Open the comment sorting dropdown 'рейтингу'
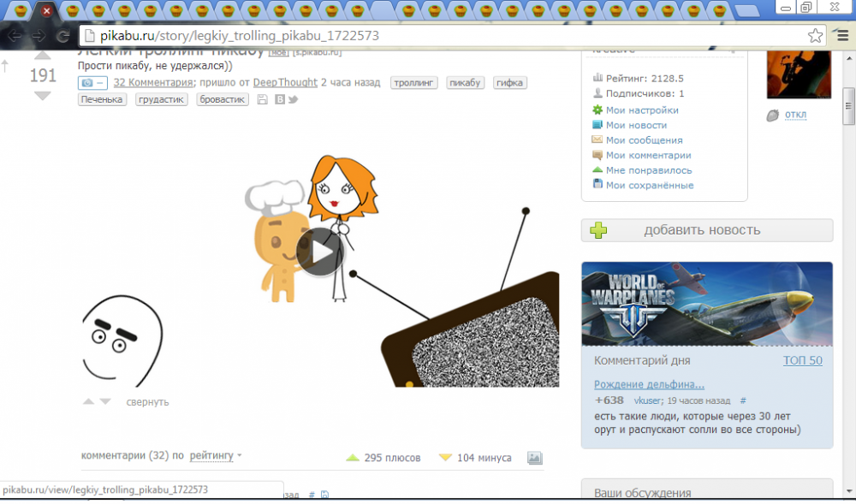Screen dimensions: 856x504 (x=215, y=456)
